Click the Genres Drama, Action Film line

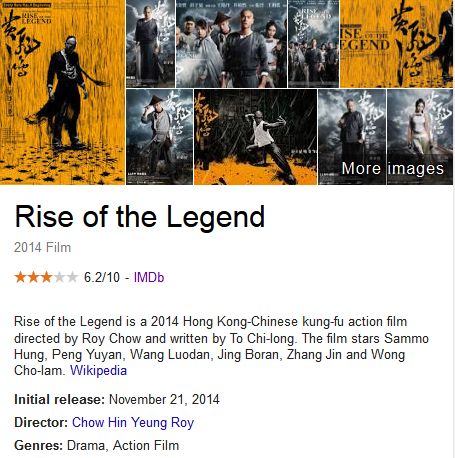(97, 445)
